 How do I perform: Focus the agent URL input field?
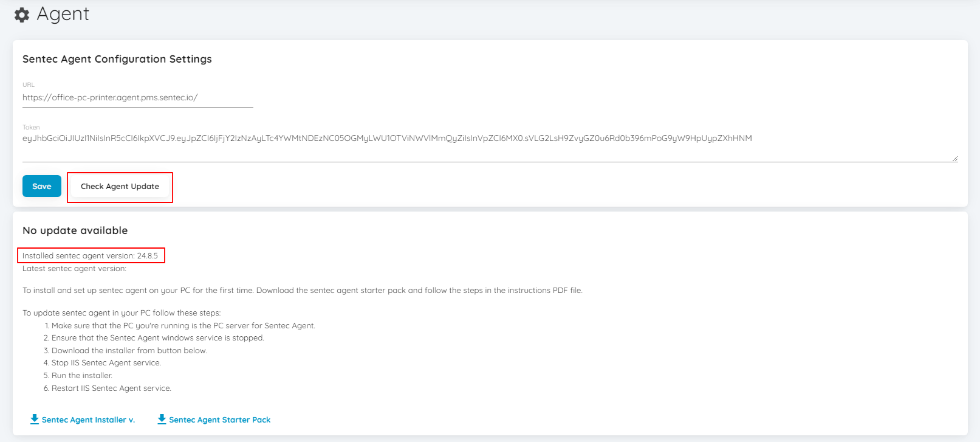pos(138,98)
